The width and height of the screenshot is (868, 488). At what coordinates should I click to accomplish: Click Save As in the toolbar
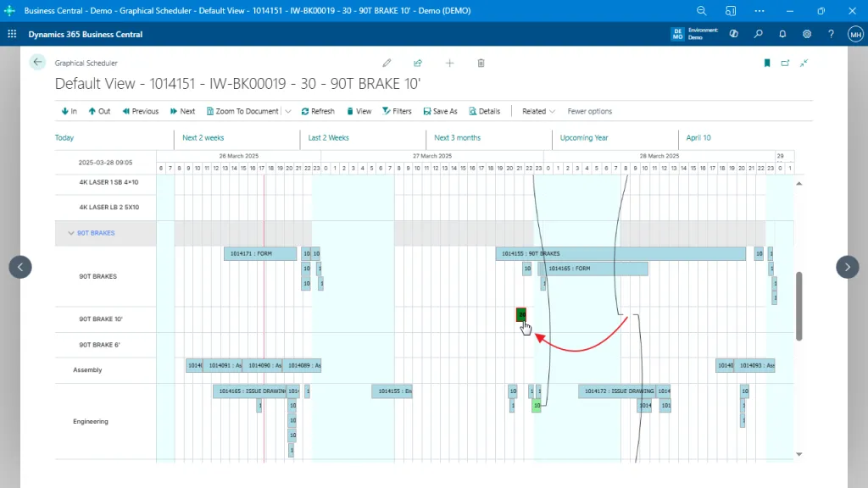point(440,111)
